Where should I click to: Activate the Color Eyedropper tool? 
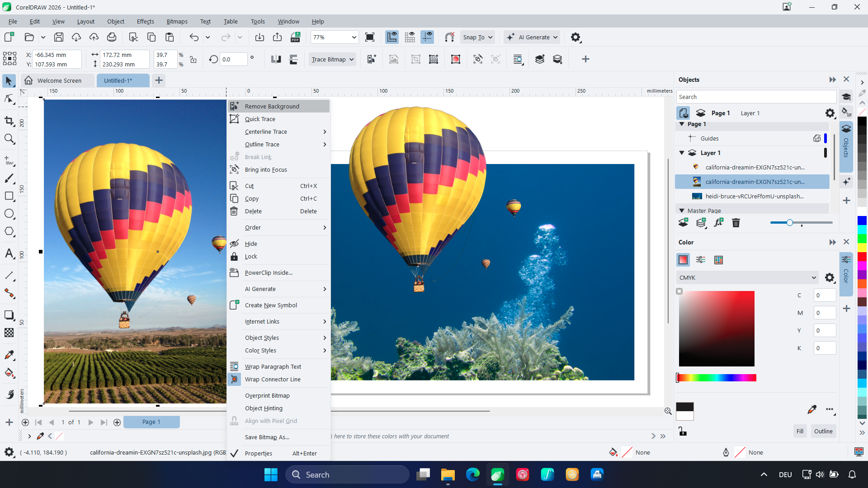pos(9,355)
